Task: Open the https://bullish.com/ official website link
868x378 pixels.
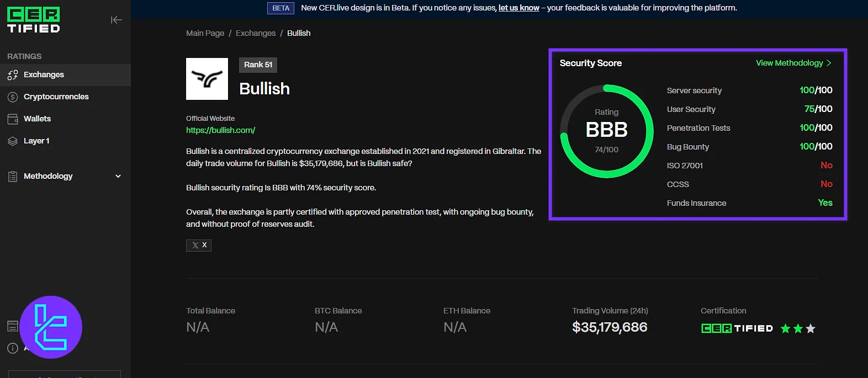Action: pos(220,130)
